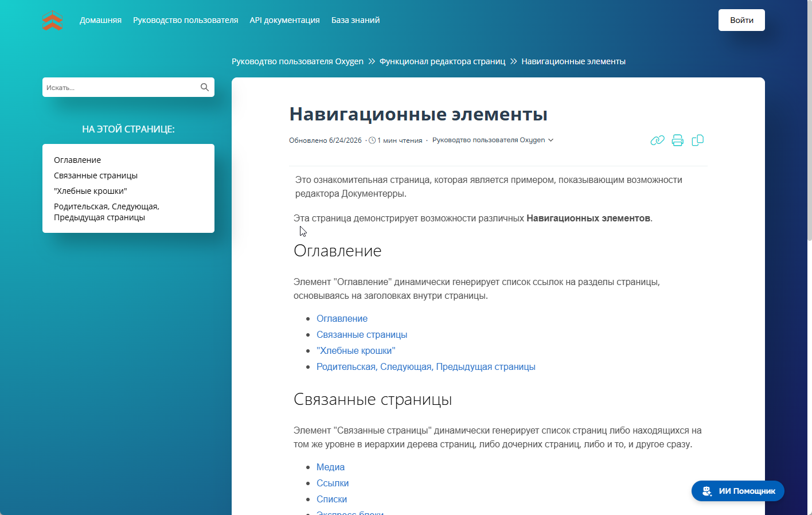Image resolution: width=812 pixels, height=515 pixels.
Task: Open the Ссылки related page link
Action: pyautogui.click(x=333, y=483)
